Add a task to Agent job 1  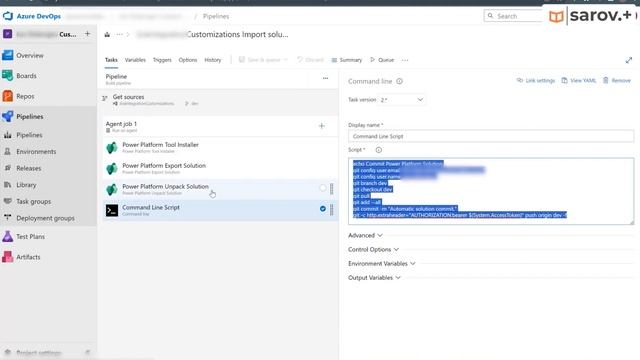pyautogui.click(x=322, y=126)
